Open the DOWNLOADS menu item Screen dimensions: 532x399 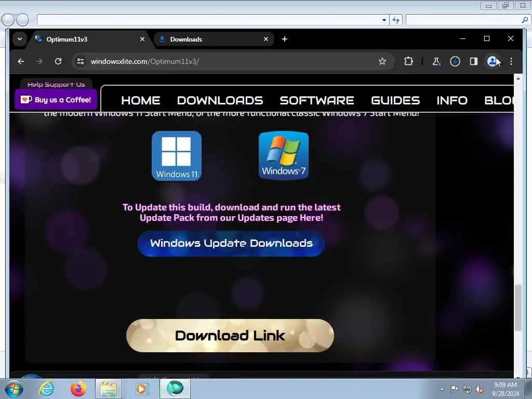coord(220,100)
